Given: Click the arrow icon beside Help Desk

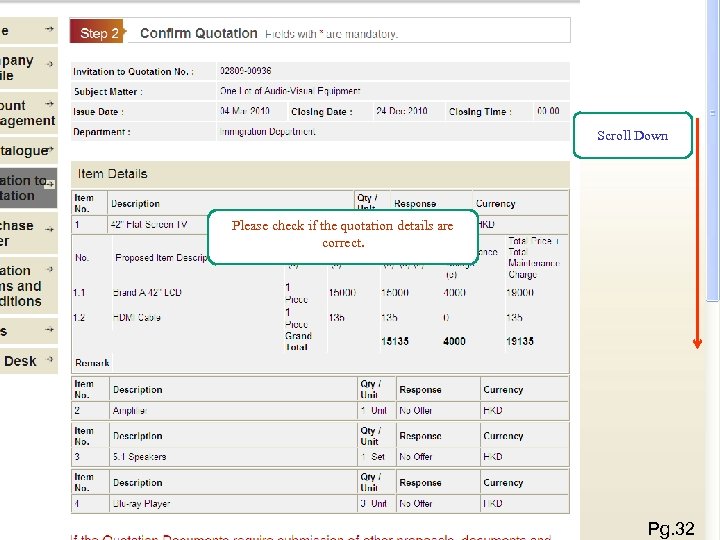Looking at the screenshot, I should [50, 359].
